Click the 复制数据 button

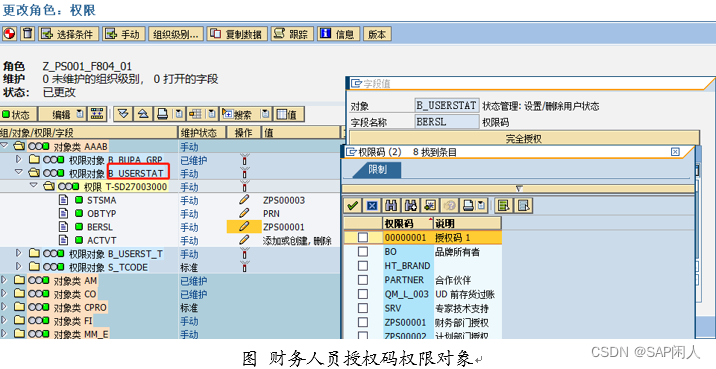[x=237, y=34]
